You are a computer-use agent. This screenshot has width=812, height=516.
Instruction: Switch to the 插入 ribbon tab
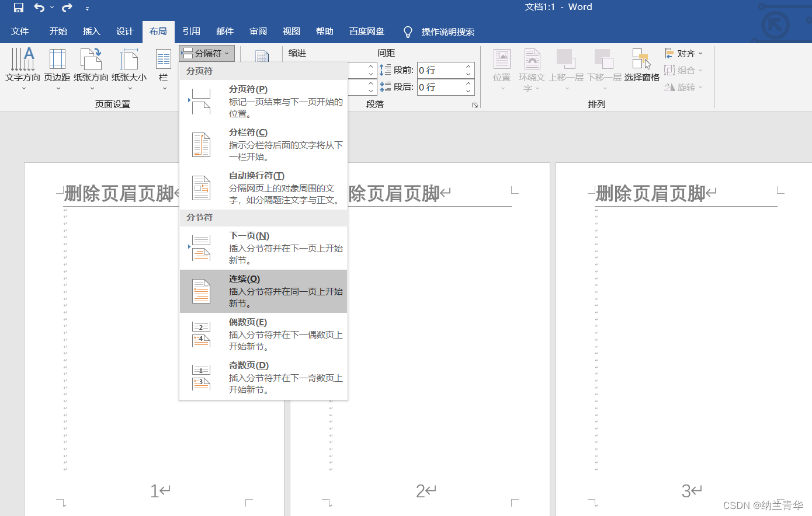coord(92,32)
